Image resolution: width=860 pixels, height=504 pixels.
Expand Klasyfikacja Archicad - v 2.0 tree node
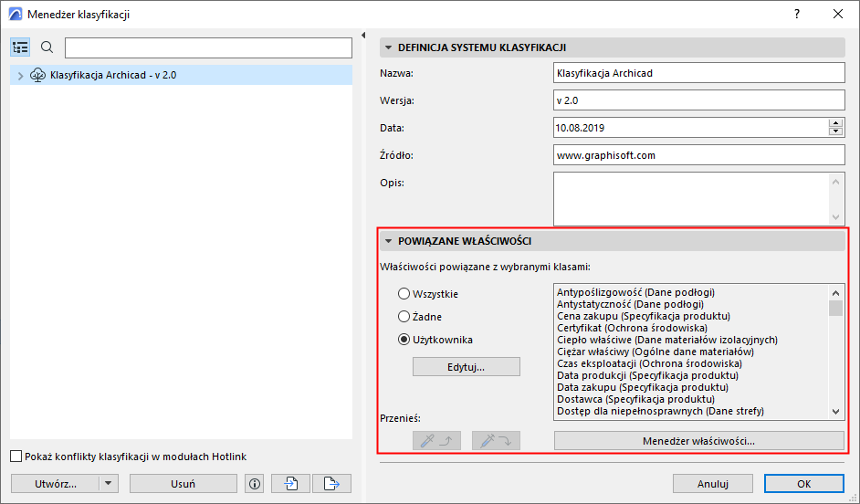pos(20,76)
